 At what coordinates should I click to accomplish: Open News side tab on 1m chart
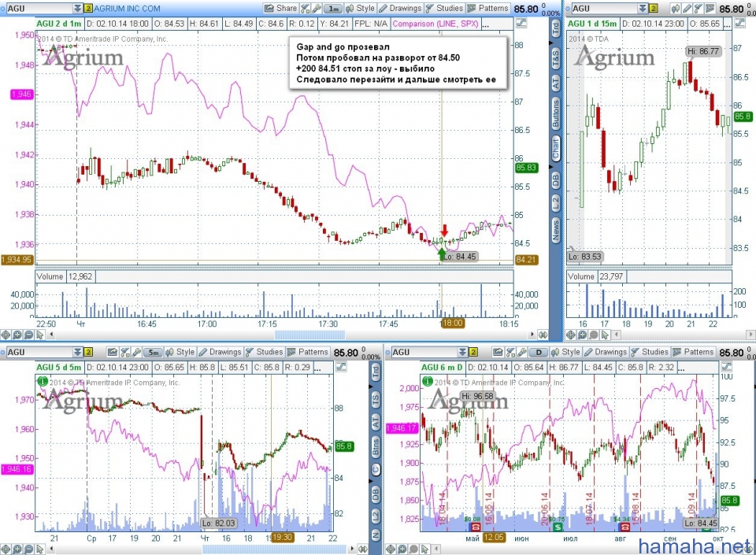[555, 231]
